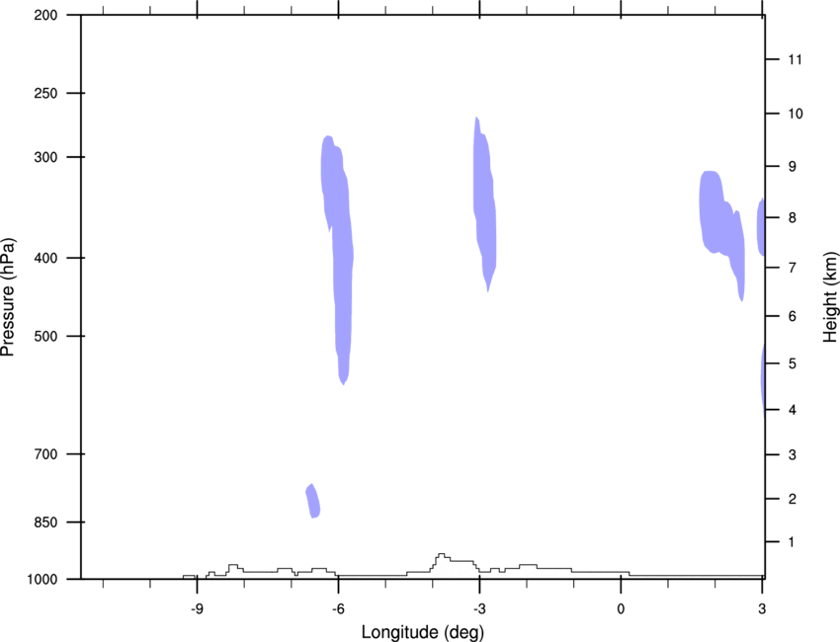Click the 250 pressure tick label

45,93
